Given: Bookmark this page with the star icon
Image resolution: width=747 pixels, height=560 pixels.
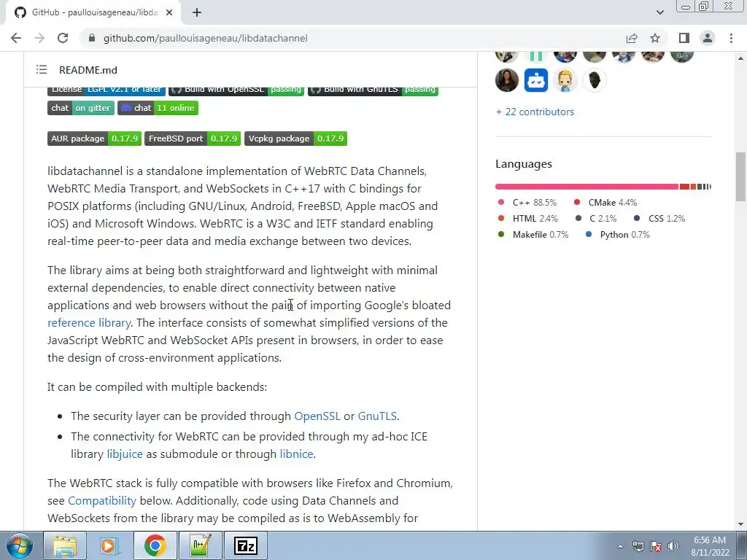Looking at the screenshot, I should point(655,38).
